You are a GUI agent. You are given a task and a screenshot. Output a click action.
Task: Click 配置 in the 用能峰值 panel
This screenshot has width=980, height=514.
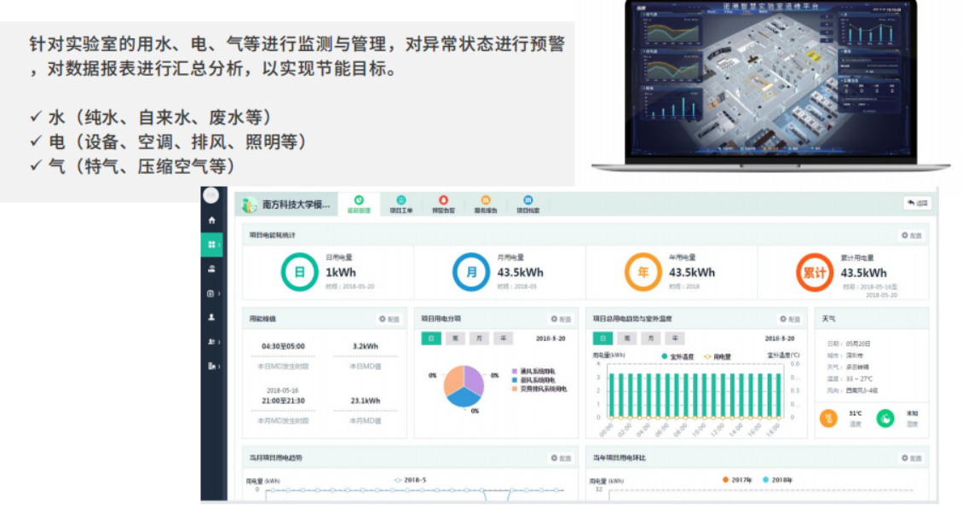click(389, 319)
